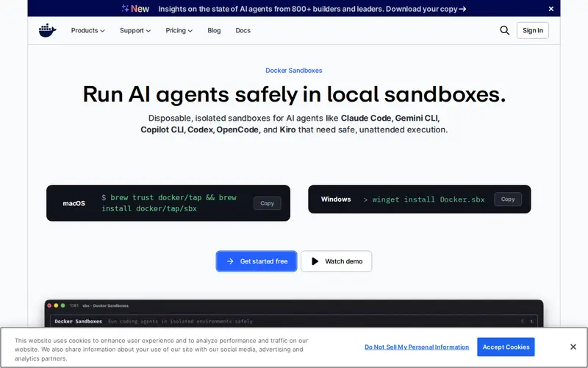Click the Gemini CLI text in description
588x368 pixels.
(416, 118)
